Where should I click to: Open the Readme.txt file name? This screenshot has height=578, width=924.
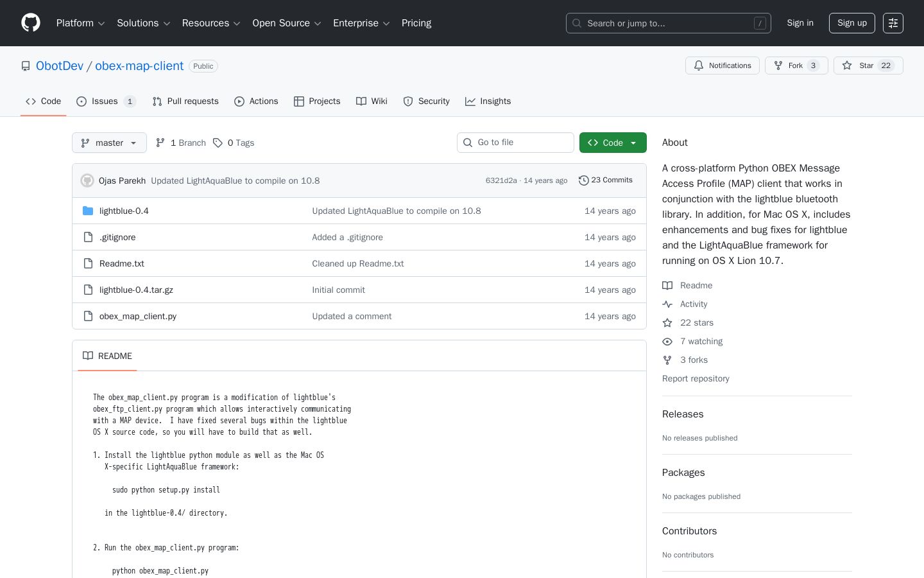(122, 263)
